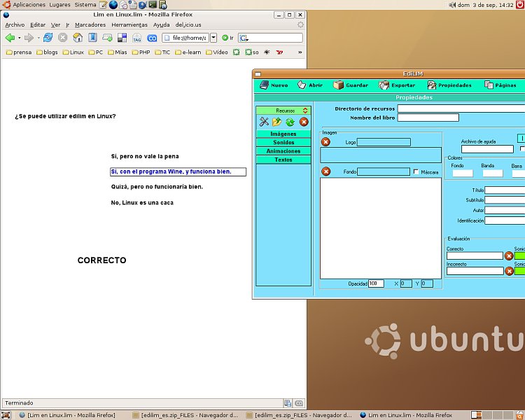Click the Firefox forward arrow
This screenshot has width=525, height=420.
click(x=29, y=38)
